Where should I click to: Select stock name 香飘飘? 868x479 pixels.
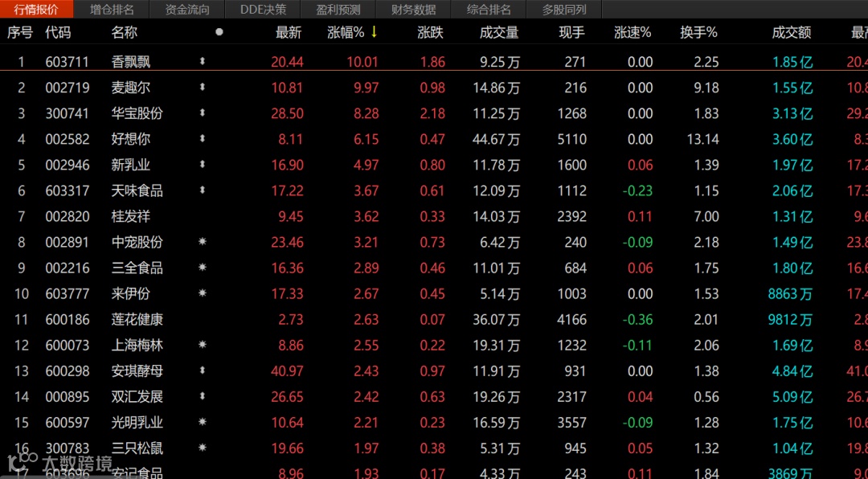pos(131,62)
